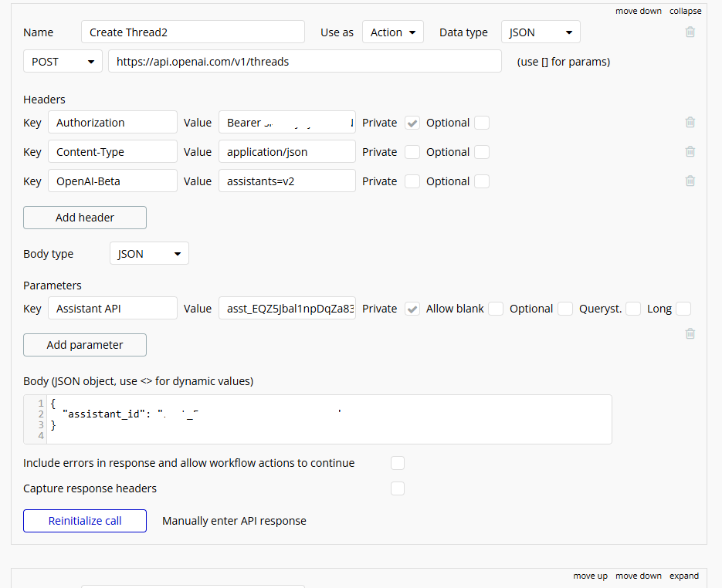The width and height of the screenshot is (722, 588).
Task: Delete the Assistant API parameter
Action: (690, 333)
